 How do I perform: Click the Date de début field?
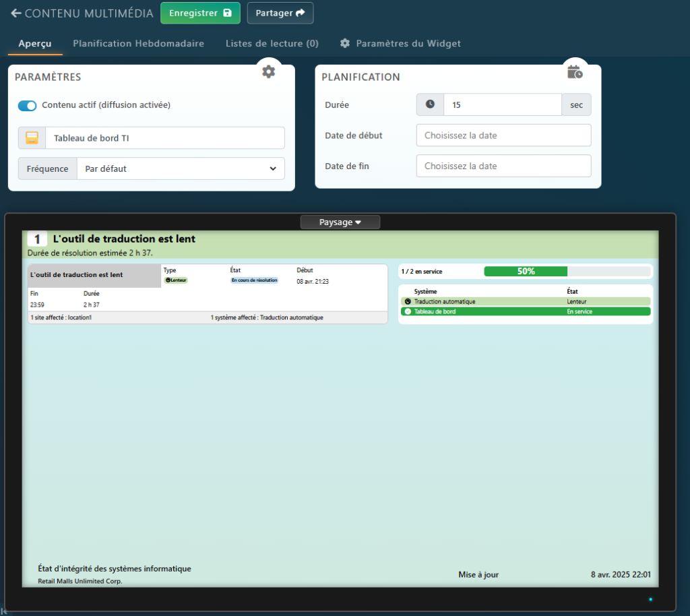(503, 135)
